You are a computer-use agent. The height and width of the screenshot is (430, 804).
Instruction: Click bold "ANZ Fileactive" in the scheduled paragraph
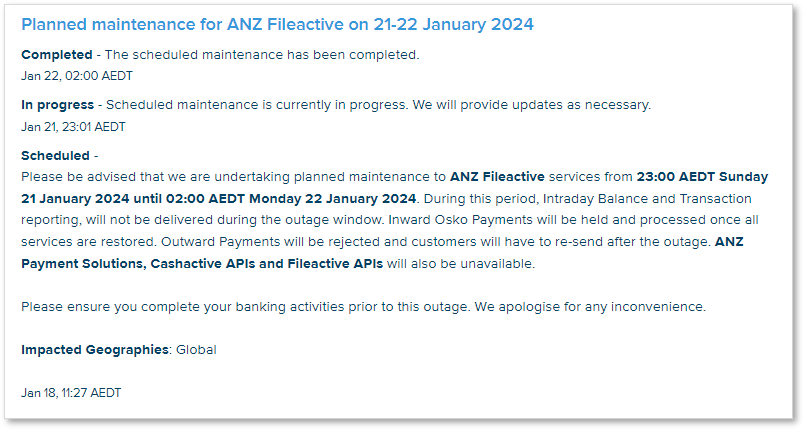click(x=499, y=177)
